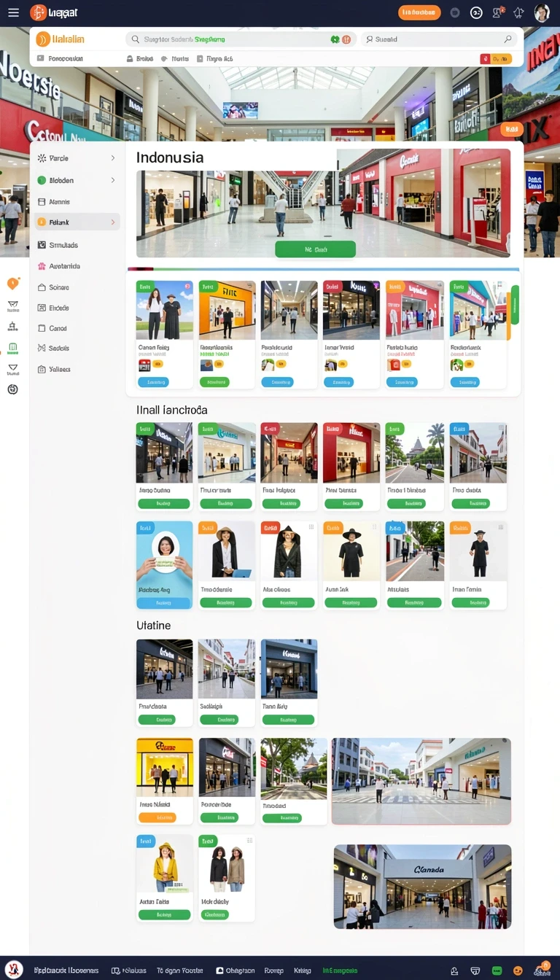Open the wide street mall image
560x980 pixels.
[x=421, y=781]
